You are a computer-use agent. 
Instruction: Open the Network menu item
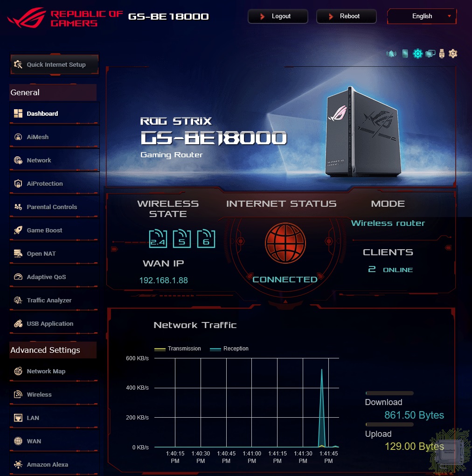(x=55, y=160)
